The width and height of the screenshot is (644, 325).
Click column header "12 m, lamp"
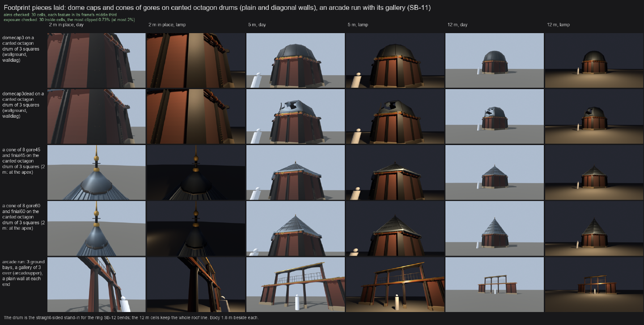click(x=558, y=25)
